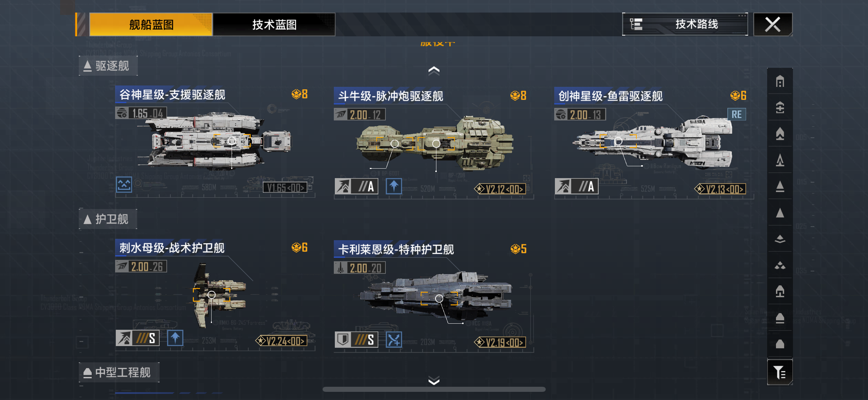Collapse the 驱逐舰 category header
This screenshot has height=400, width=868.
pyautogui.click(x=108, y=66)
